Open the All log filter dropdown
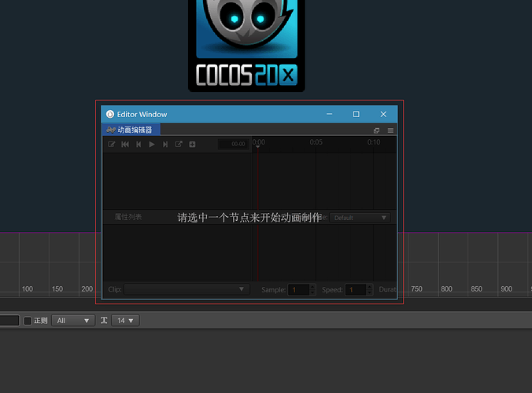The height and width of the screenshot is (393, 532). tap(73, 321)
